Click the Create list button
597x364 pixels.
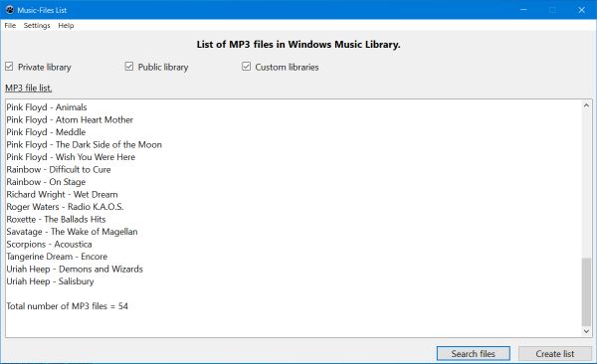555,354
